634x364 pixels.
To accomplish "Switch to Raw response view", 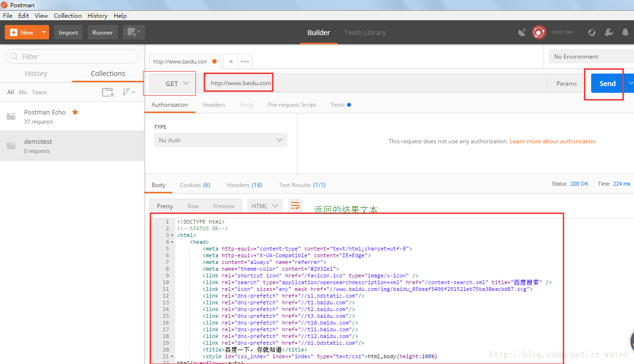I will (193, 206).
